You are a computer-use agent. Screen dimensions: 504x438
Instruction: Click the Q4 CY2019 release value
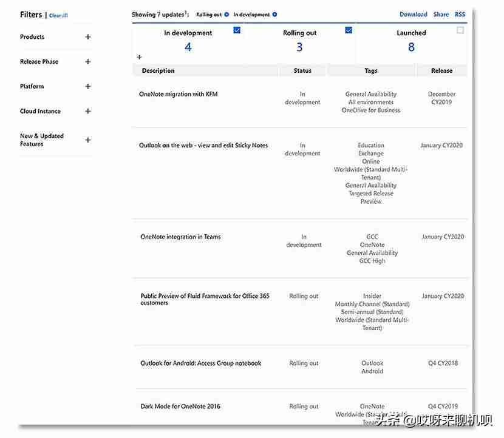pyautogui.click(x=443, y=406)
